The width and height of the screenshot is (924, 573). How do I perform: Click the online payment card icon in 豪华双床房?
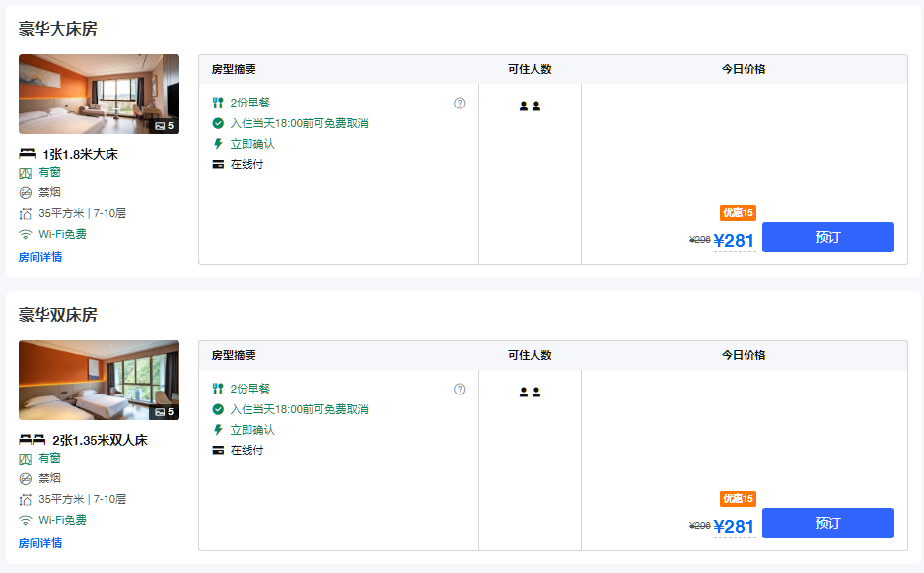click(218, 451)
